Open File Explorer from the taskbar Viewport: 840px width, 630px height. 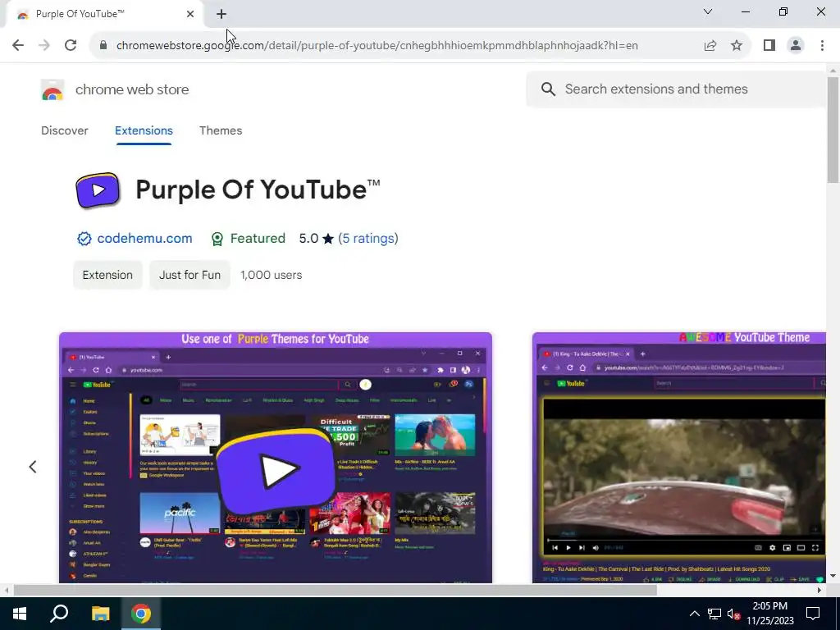(x=100, y=614)
